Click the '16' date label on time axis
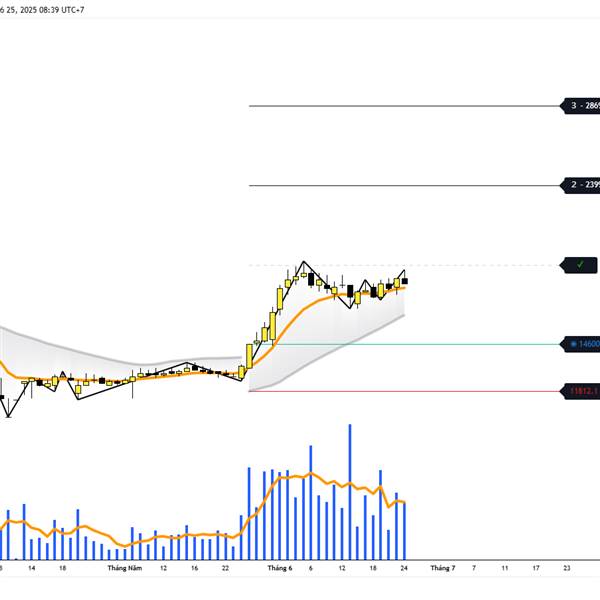 (194, 568)
